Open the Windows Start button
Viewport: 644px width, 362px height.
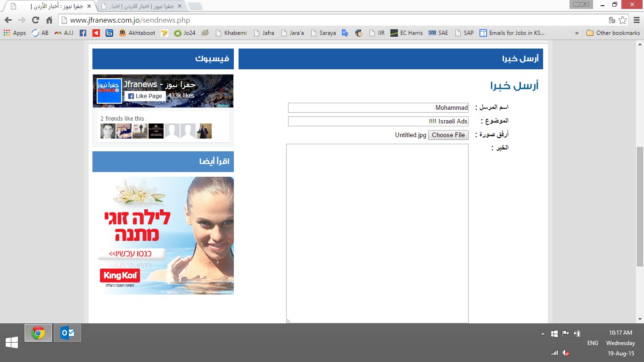[x=12, y=343]
